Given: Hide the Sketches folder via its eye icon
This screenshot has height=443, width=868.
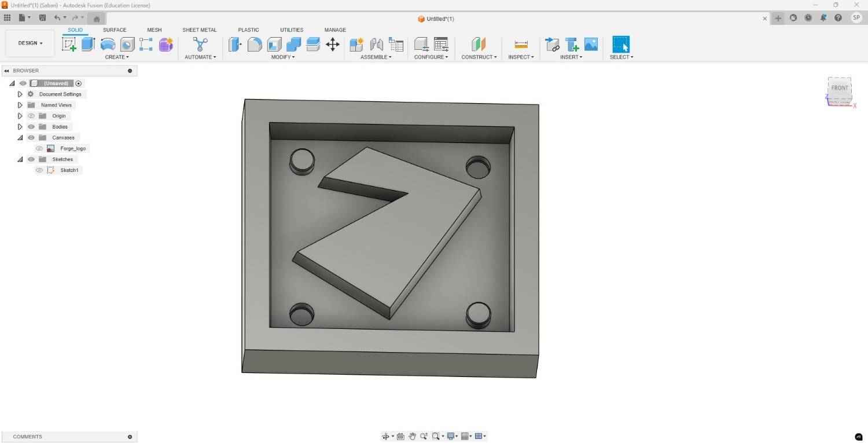Looking at the screenshot, I should pos(31,159).
